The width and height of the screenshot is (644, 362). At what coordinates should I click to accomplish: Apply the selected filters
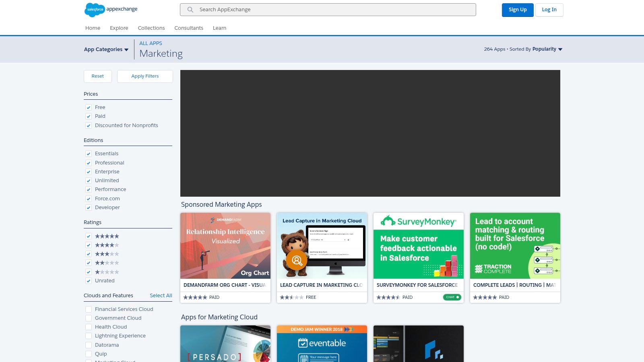pyautogui.click(x=145, y=76)
